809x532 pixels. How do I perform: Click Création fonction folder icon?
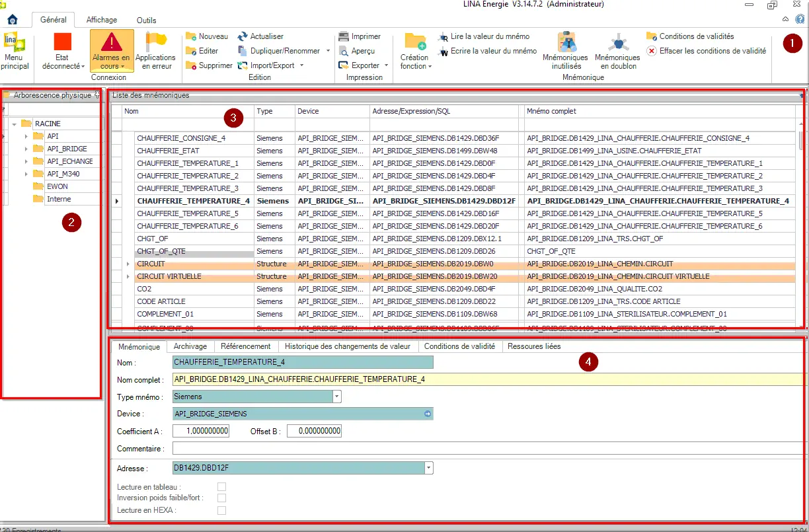point(415,42)
